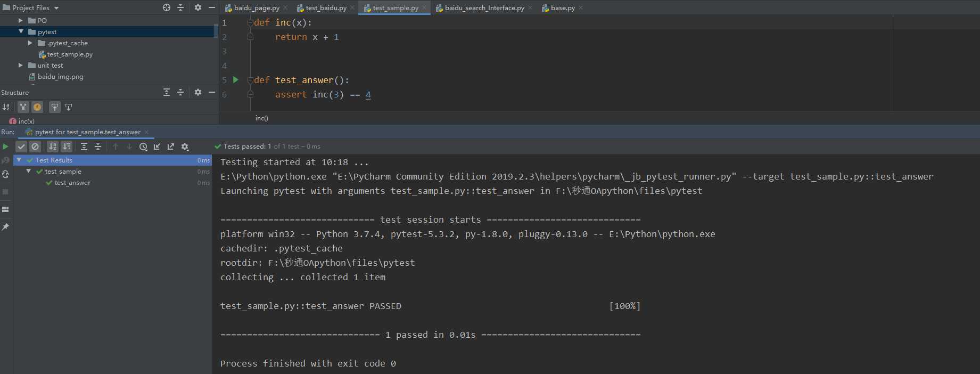The width and height of the screenshot is (980, 374).
Task: Open Project panel gear settings
Action: coord(198,7)
